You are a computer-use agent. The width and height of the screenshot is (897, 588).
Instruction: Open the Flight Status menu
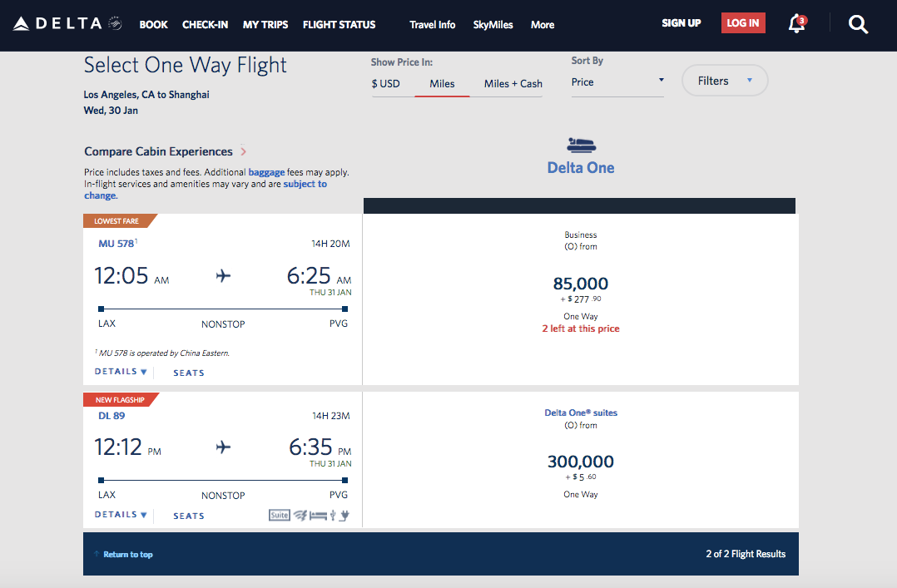coord(339,25)
